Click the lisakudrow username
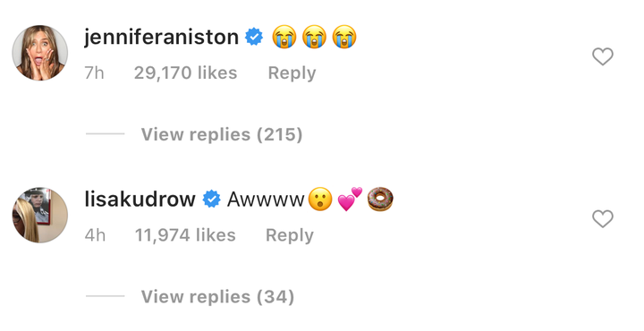Image resolution: width=644 pixels, height=331 pixels. 140,199
